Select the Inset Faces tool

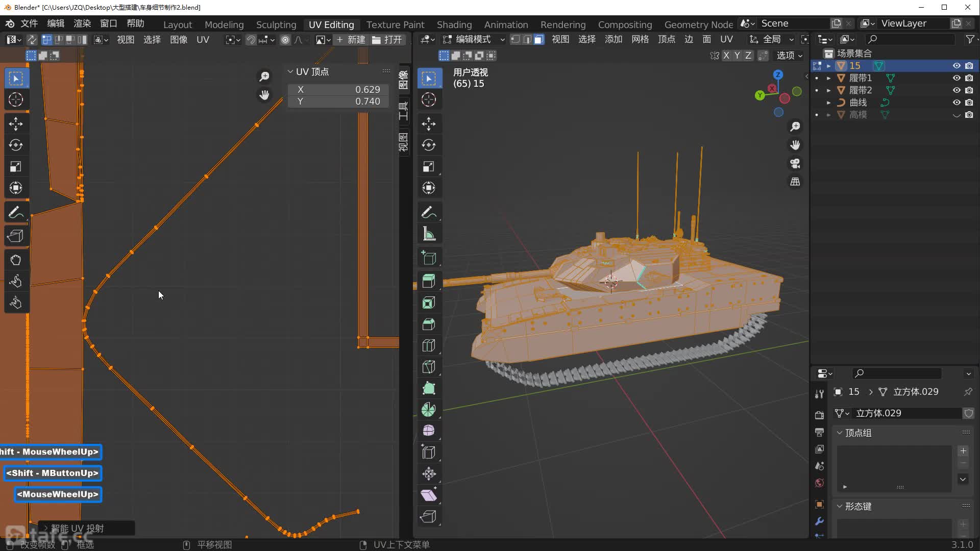click(429, 303)
